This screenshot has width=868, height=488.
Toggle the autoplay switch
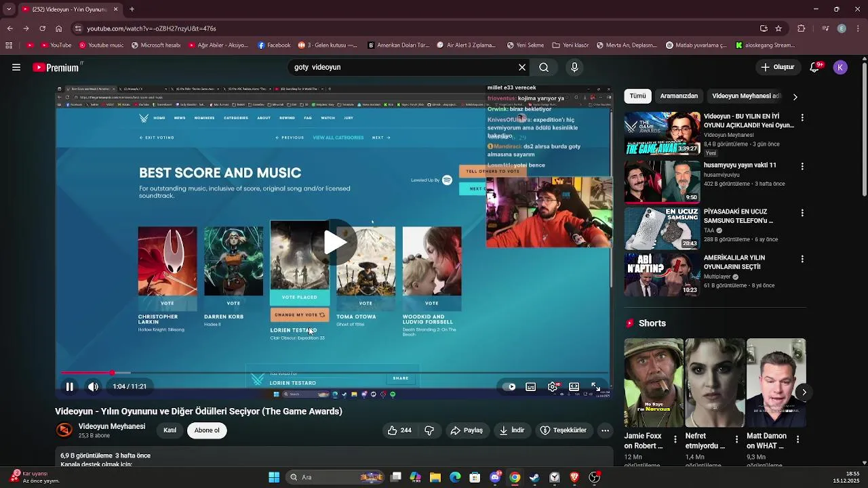(509, 386)
